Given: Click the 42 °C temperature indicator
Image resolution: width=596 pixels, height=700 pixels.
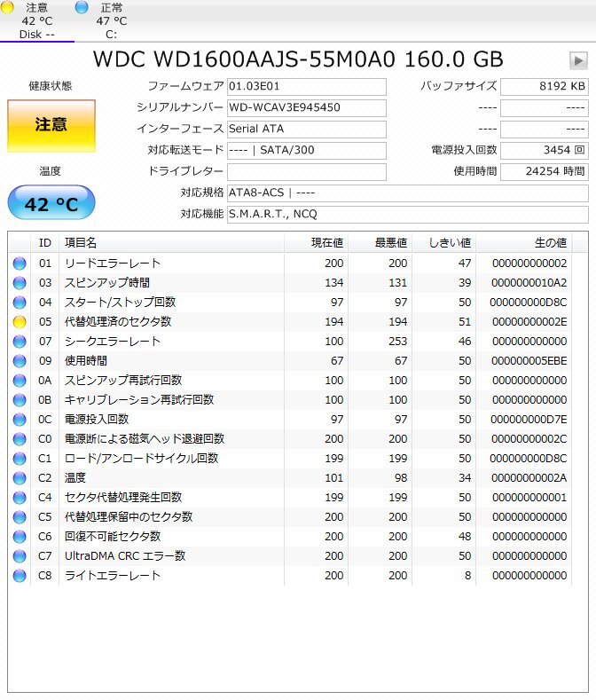Looking at the screenshot, I should click(51, 203).
